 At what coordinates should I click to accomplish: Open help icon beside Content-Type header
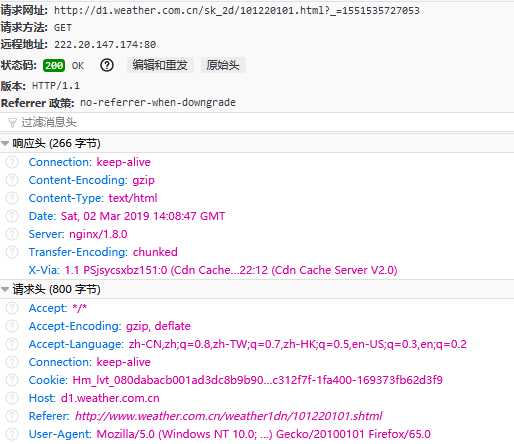pos(12,198)
